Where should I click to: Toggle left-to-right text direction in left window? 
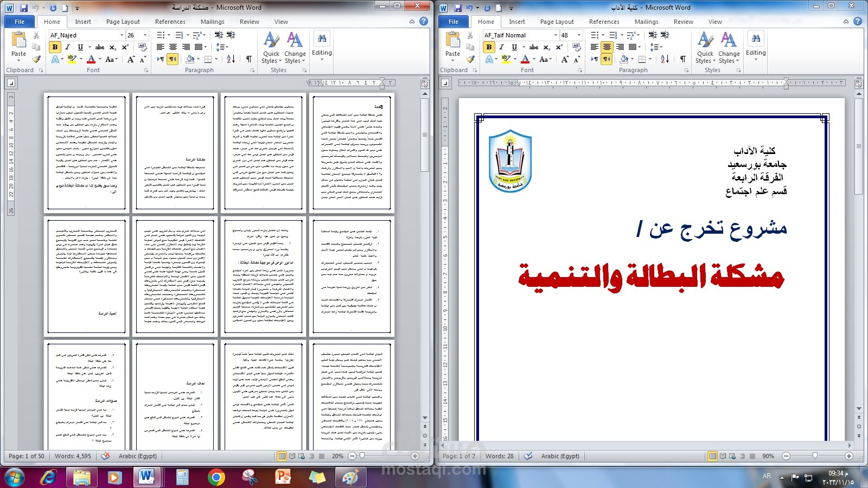tap(161, 59)
